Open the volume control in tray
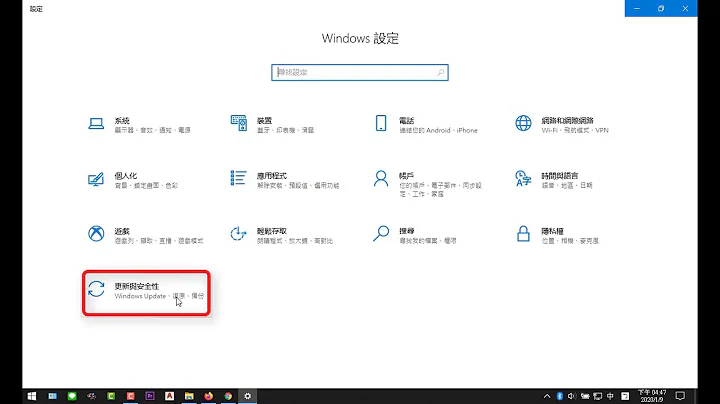Screen dimensions: 720x404 pyautogui.click(x=572, y=396)
